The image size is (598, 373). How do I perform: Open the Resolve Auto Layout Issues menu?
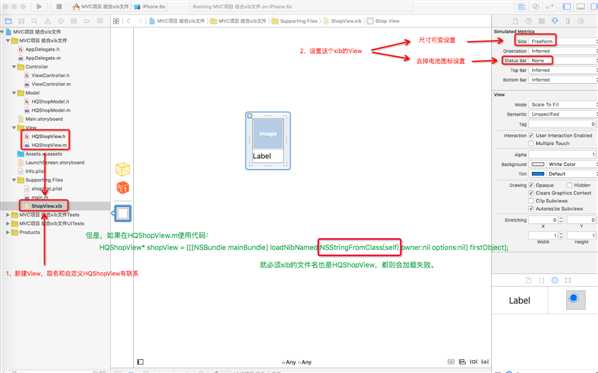(473, 362)
